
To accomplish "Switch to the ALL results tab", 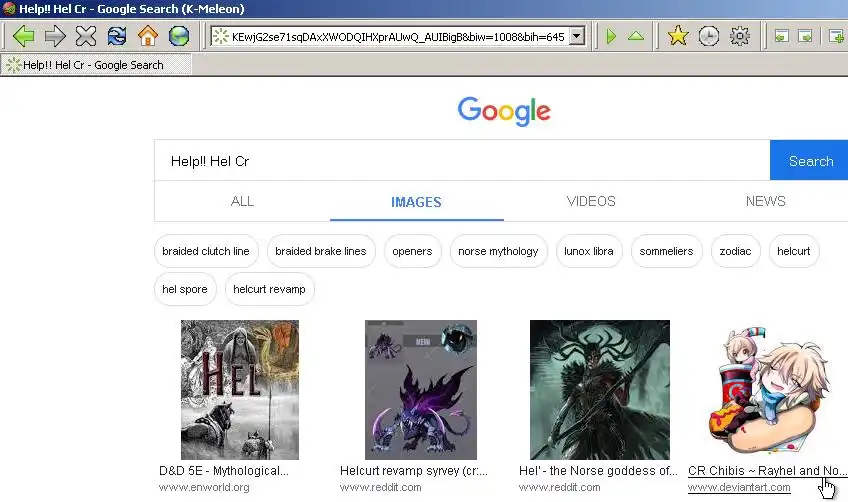I will tap(242, 201).
